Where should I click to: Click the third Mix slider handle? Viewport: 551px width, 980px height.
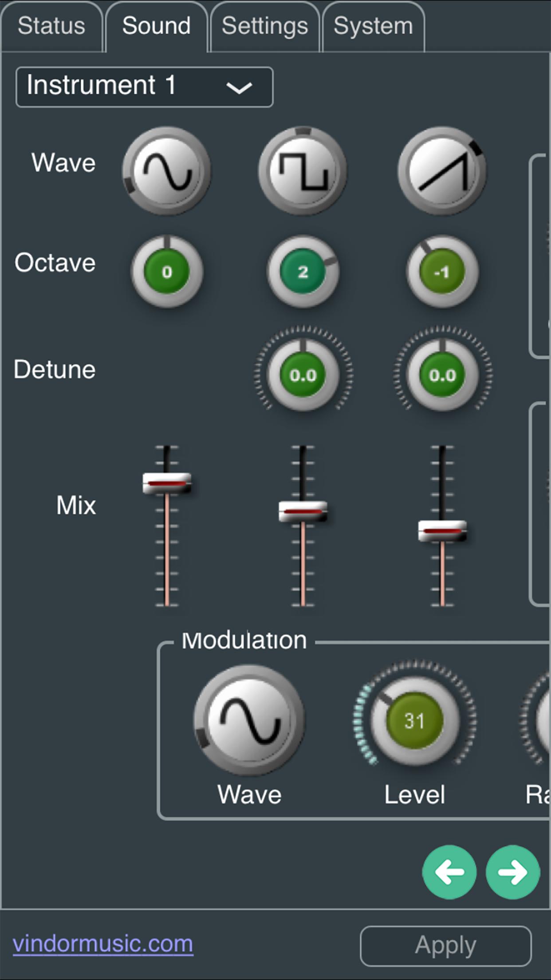click(442, 531)
